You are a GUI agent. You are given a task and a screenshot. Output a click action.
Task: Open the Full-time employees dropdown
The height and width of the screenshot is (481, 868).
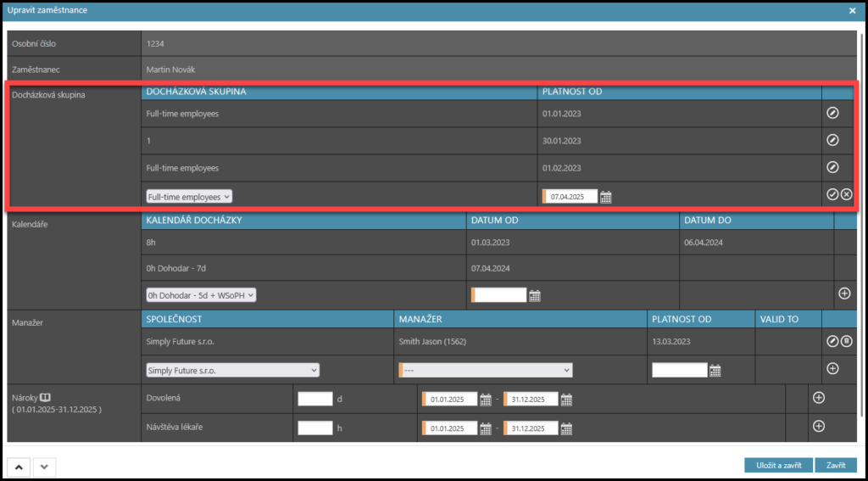[x=189, y=197]
